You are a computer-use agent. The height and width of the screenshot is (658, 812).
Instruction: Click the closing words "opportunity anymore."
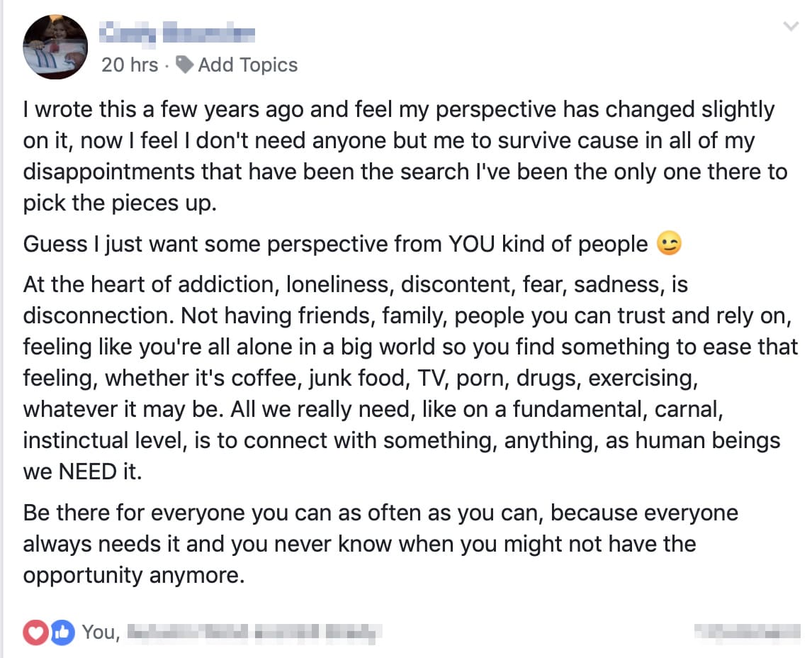[x=134, y=576]
